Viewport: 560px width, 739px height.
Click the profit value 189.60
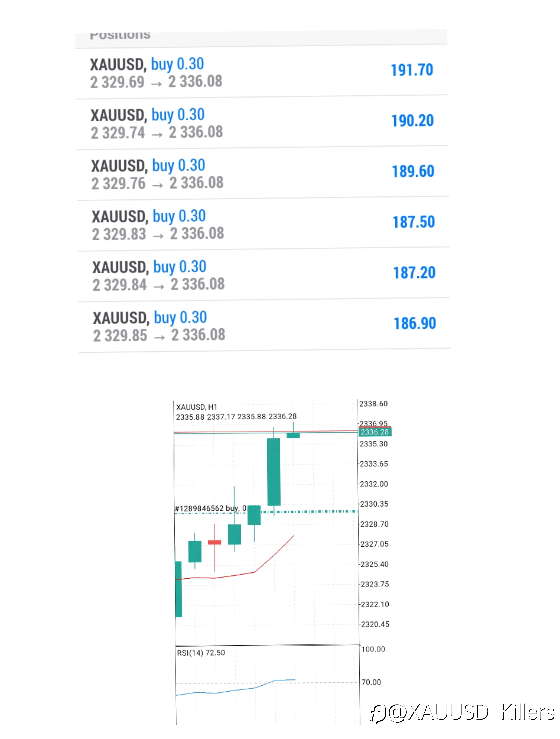[x=413, y=171]
